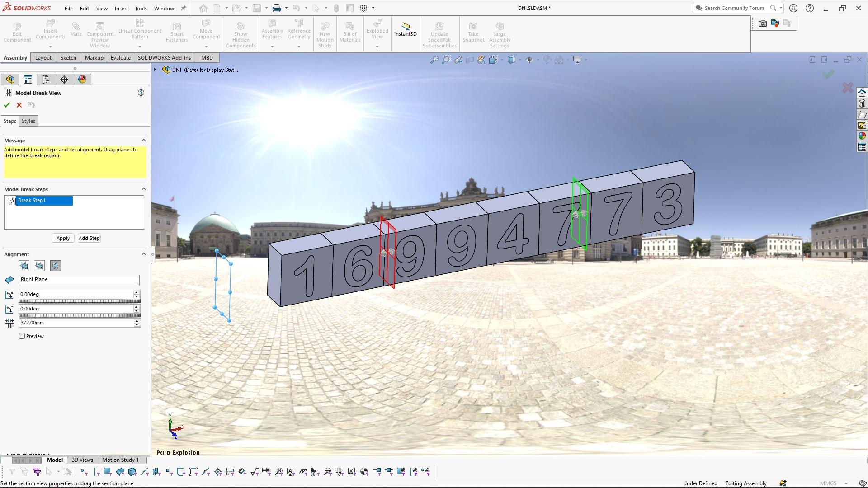This screenshot has width=868, height=488.
Task: Click Zoom to Fit icon in view toolbar
Action: tap(434, 60)
